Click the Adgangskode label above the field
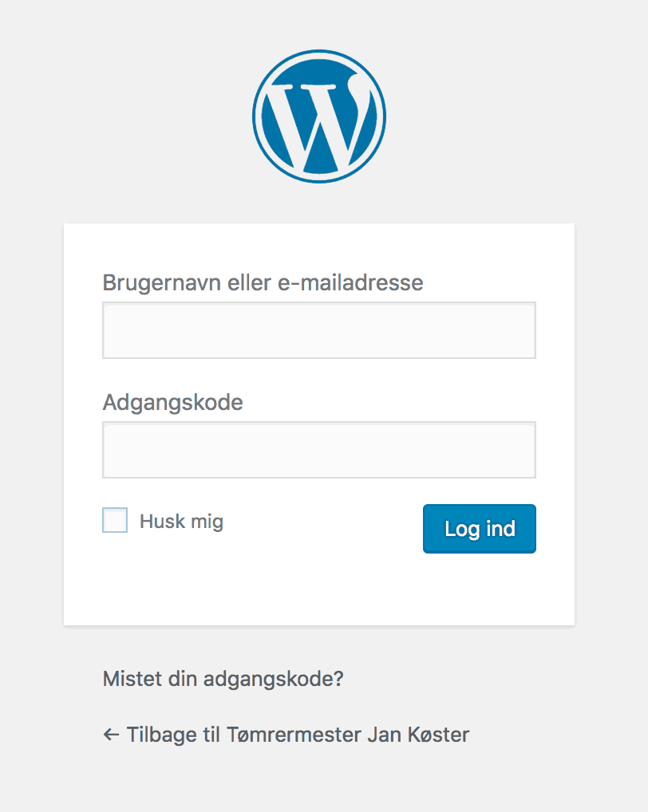 pyautogui.click(x=172, y=402)
